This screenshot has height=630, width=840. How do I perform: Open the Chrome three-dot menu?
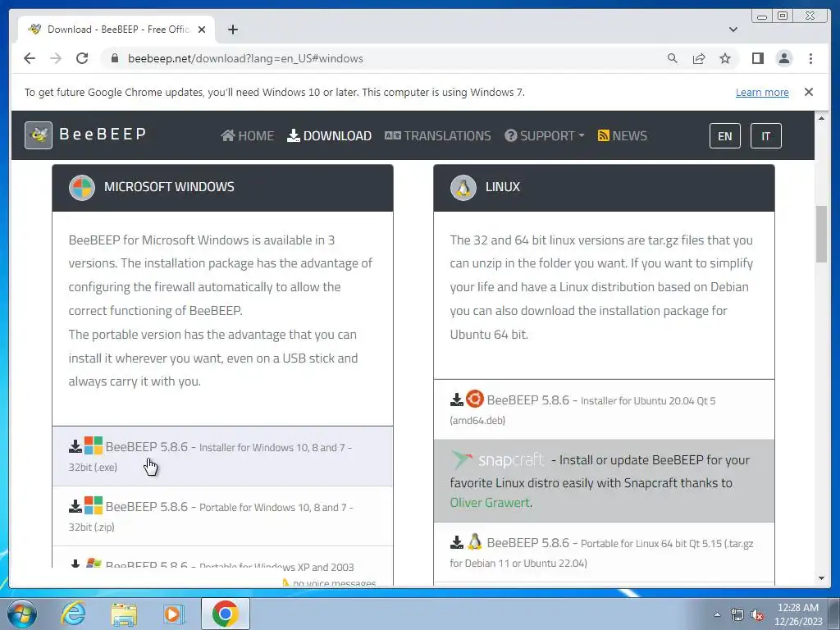point(810,58)
